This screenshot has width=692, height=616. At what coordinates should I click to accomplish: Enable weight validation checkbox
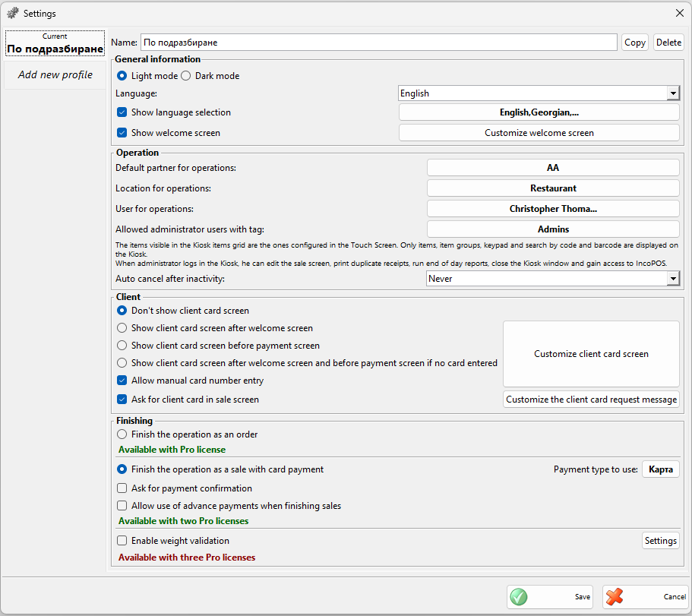click(122, 541)
